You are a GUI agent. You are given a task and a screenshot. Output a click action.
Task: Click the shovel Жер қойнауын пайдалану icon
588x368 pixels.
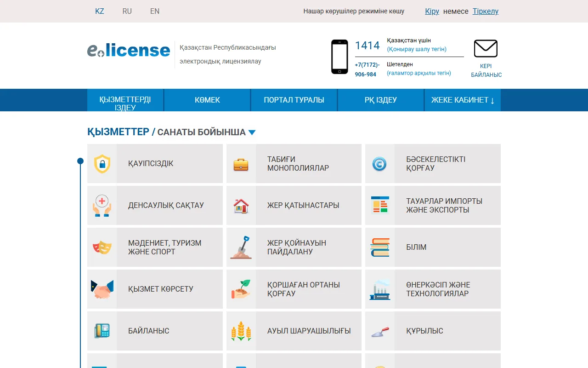(241, 247)
